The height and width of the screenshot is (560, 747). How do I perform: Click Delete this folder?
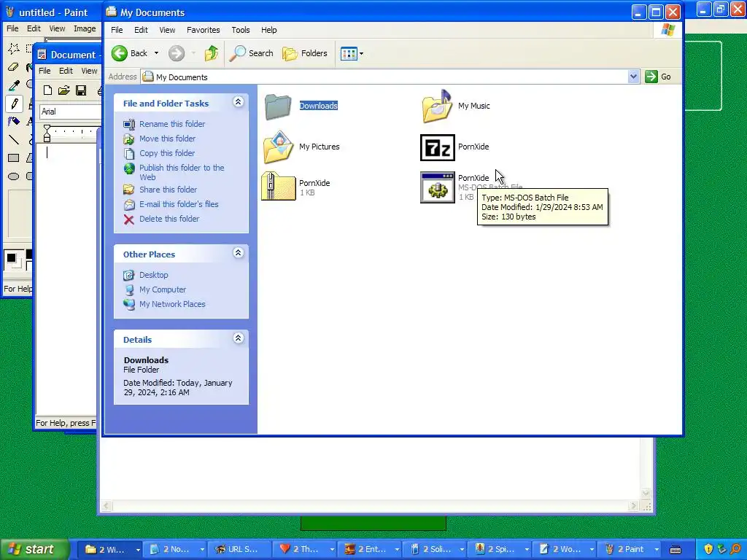169,219
